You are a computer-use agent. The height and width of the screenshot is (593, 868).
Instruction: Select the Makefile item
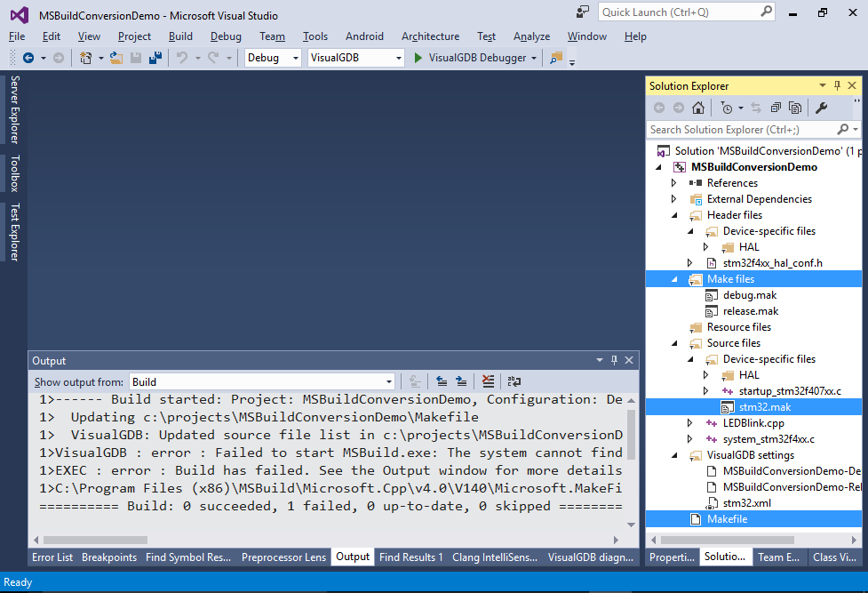[x=727, y=519]
